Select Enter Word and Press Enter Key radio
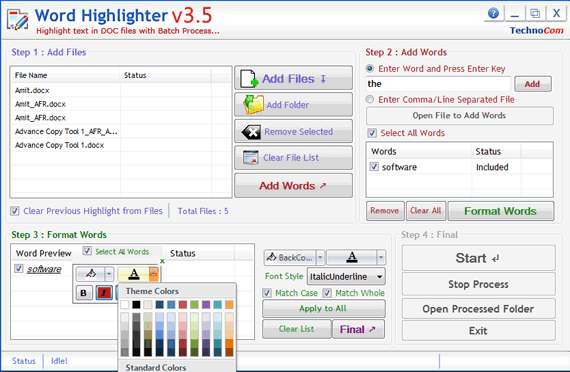Viewport: 570px width, 372px height. click(x=370, y=68)
